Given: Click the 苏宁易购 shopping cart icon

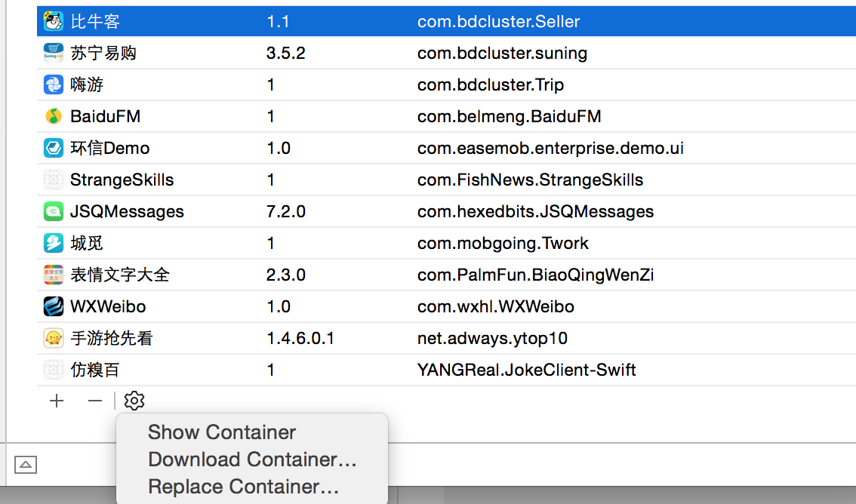Looking at the screenshot, I should tap(54, 53).
